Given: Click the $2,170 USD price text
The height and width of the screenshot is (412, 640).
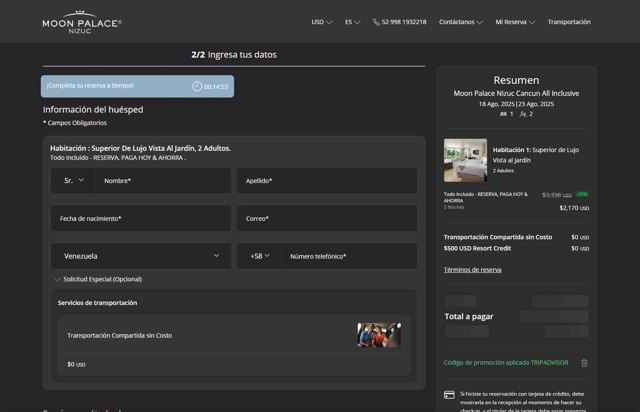Looking at the screenshot, I should 574,208.
